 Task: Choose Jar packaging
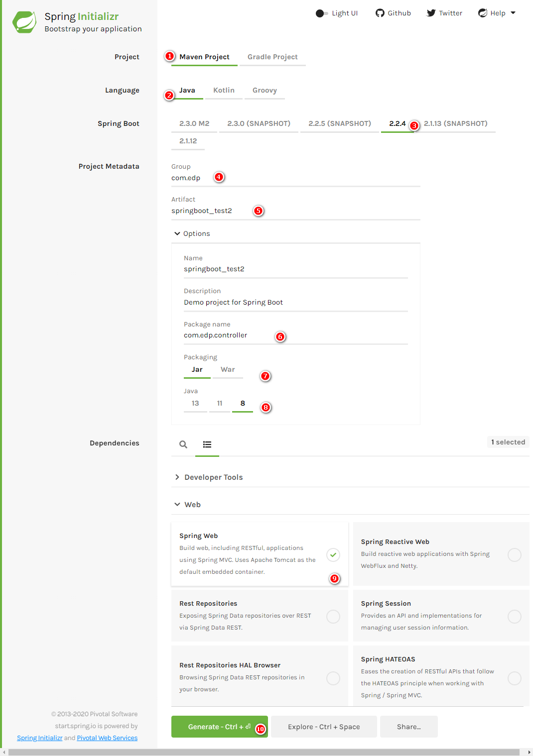197,369
